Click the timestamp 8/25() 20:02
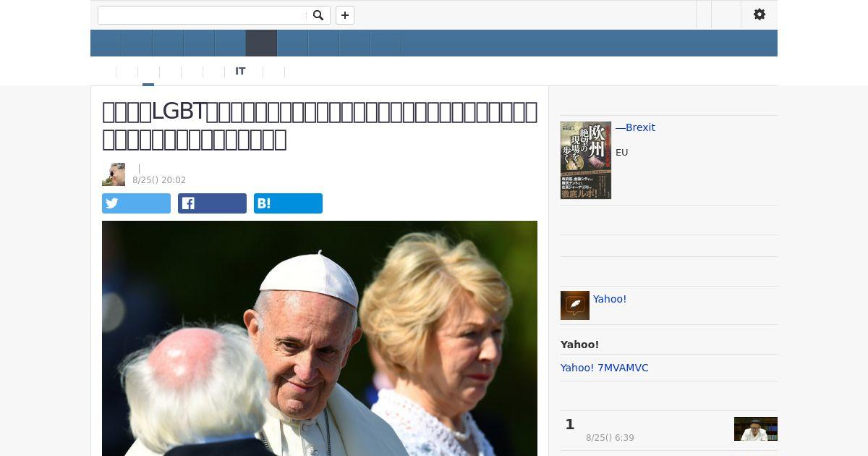The width and height of the screenshot is (868, 456). pos(159,180)
